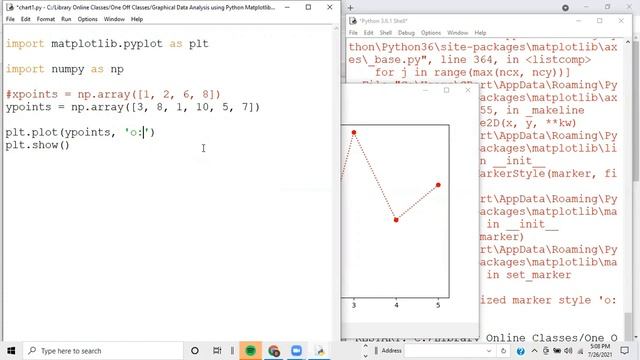Click the 'import numpy as np' line

click(64, 69)
